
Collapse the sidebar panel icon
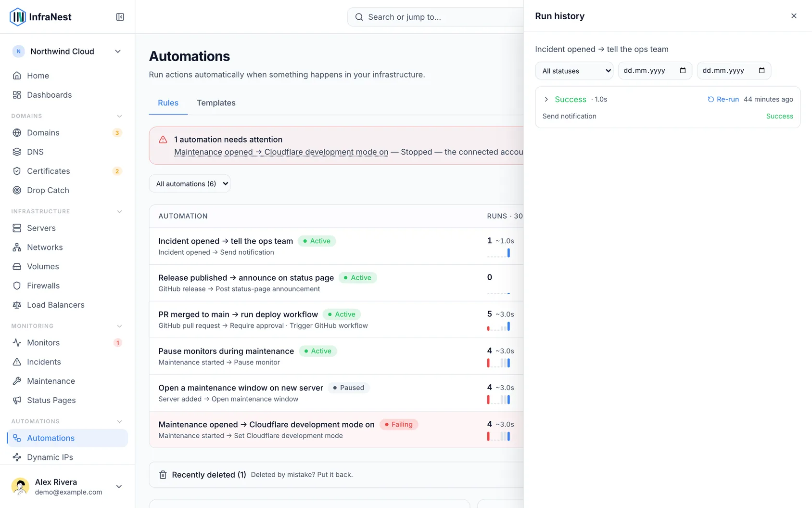[x=120, y=17]
